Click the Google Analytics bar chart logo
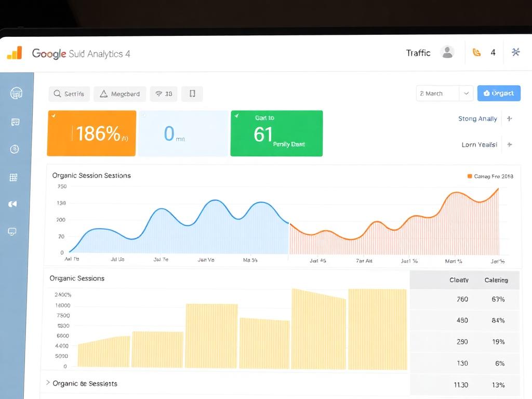 point(15,53)
